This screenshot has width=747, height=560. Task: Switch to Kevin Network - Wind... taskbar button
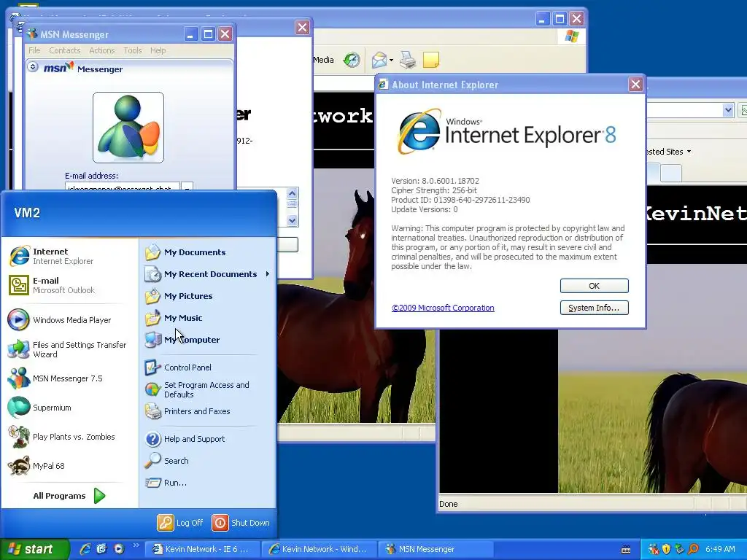point(320,549)
